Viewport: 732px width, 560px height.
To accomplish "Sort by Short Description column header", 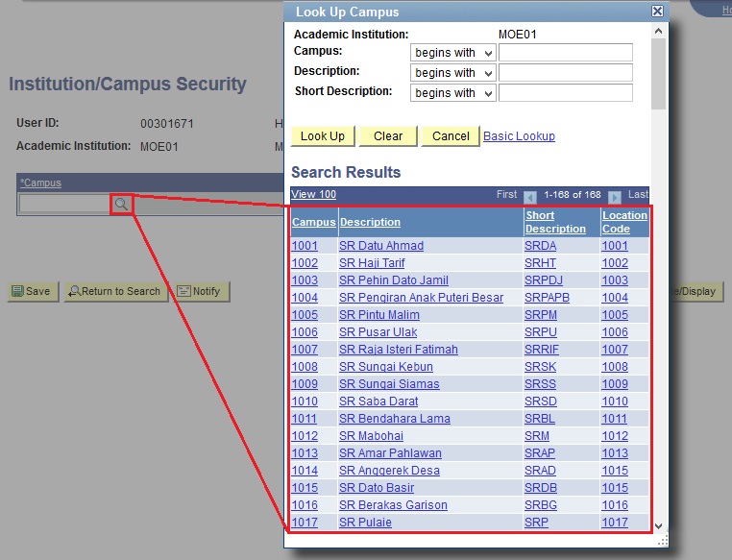I will tap(555, 222).
